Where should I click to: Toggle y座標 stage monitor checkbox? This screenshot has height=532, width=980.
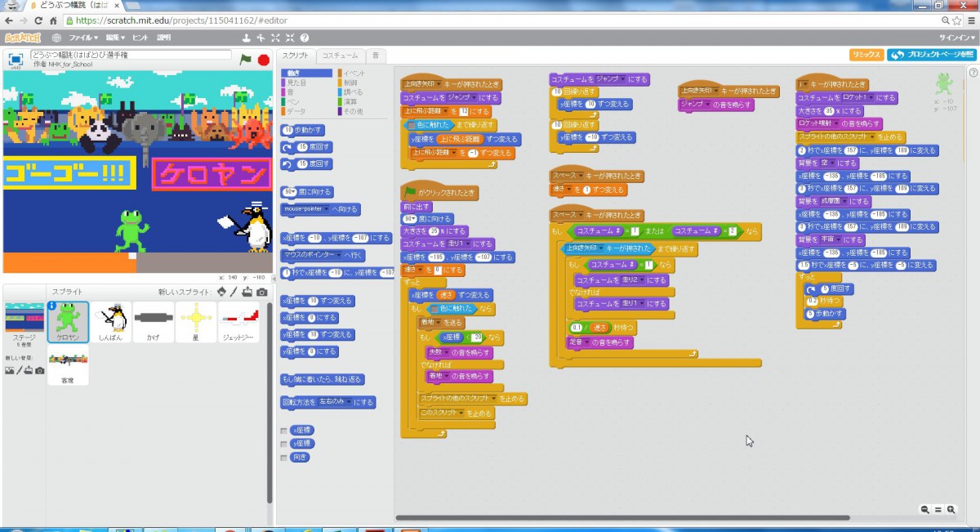click(284, 444)
